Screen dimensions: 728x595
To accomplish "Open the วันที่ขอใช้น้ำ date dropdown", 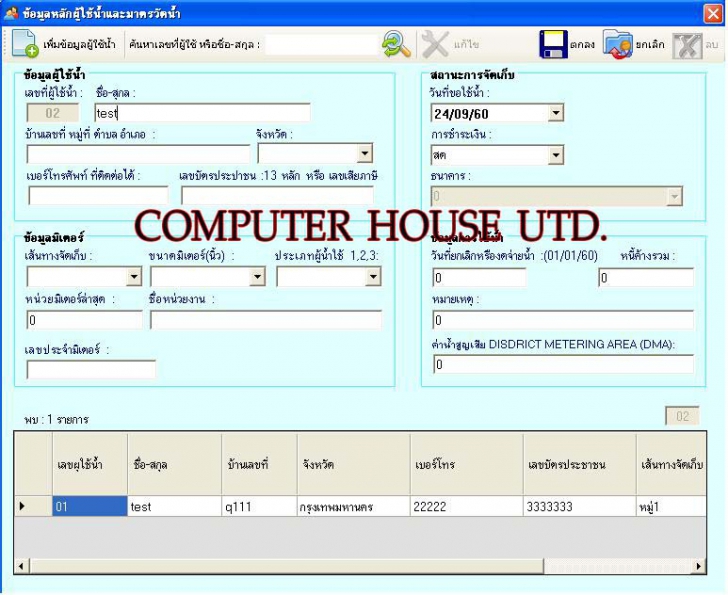I will 555,113.
